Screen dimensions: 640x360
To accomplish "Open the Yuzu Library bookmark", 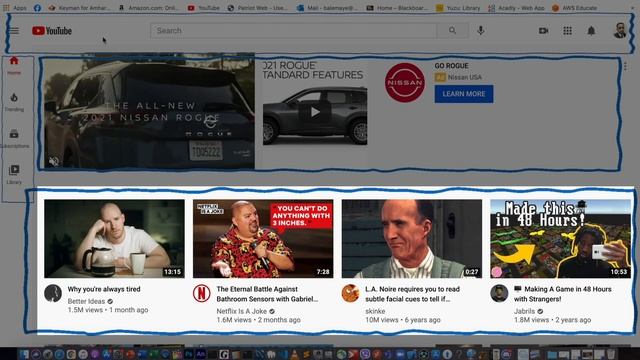I will 458,8.
